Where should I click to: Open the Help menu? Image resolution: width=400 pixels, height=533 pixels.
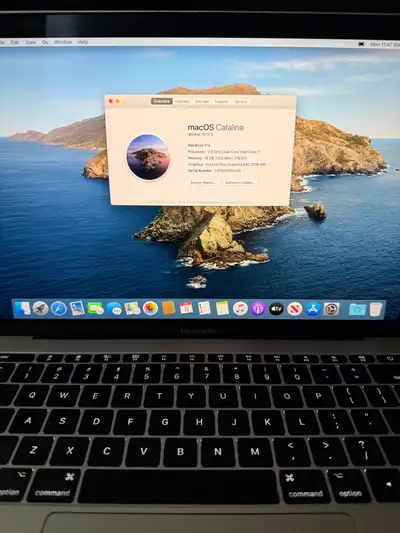click(83, 42)
